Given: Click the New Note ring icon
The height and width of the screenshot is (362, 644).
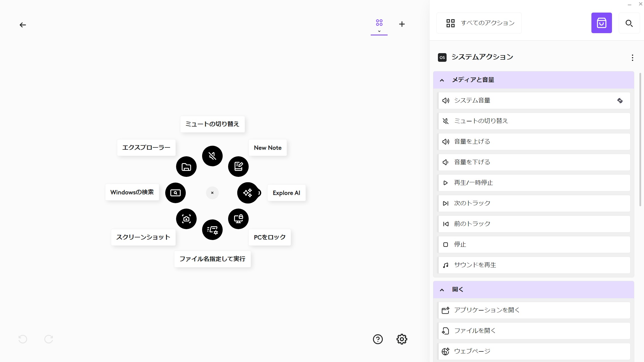Looking at the screenshot, I should point(238,167).
